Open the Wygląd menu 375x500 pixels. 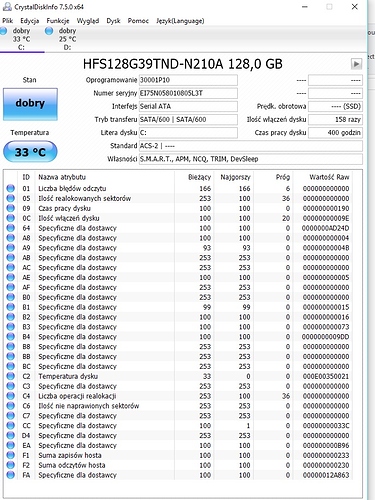88,21
